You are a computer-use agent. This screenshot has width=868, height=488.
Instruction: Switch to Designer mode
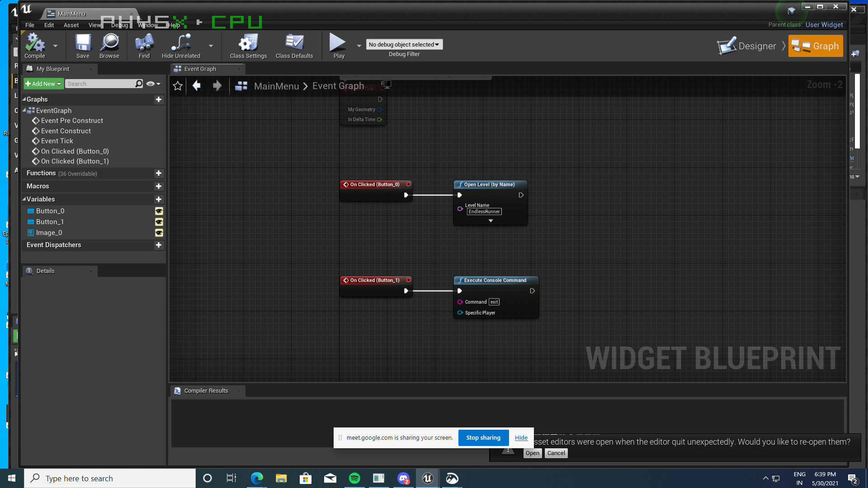pyautogui.click(x=748, y=46)
